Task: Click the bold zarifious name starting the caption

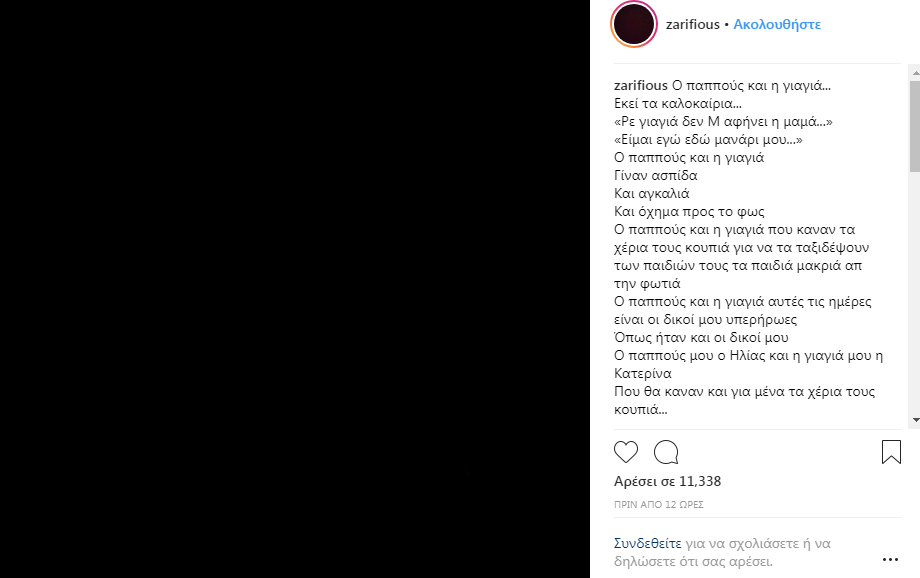Action: point(641,85)
